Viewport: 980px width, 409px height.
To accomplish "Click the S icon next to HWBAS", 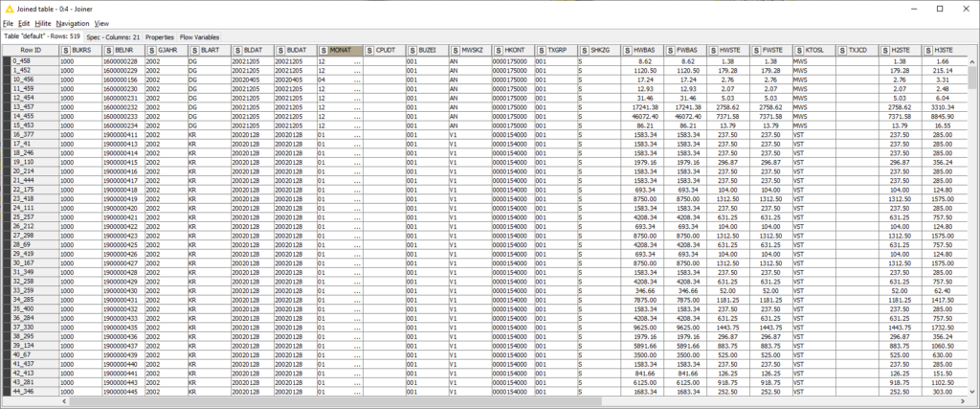I will pyautogui.click(x=626, y=49).
